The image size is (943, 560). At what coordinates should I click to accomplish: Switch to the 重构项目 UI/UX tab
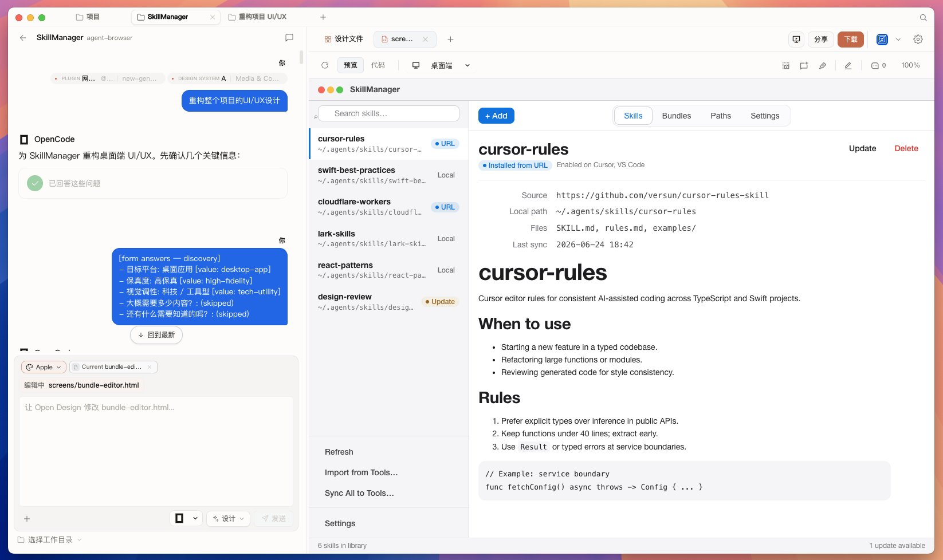point(258,17)
